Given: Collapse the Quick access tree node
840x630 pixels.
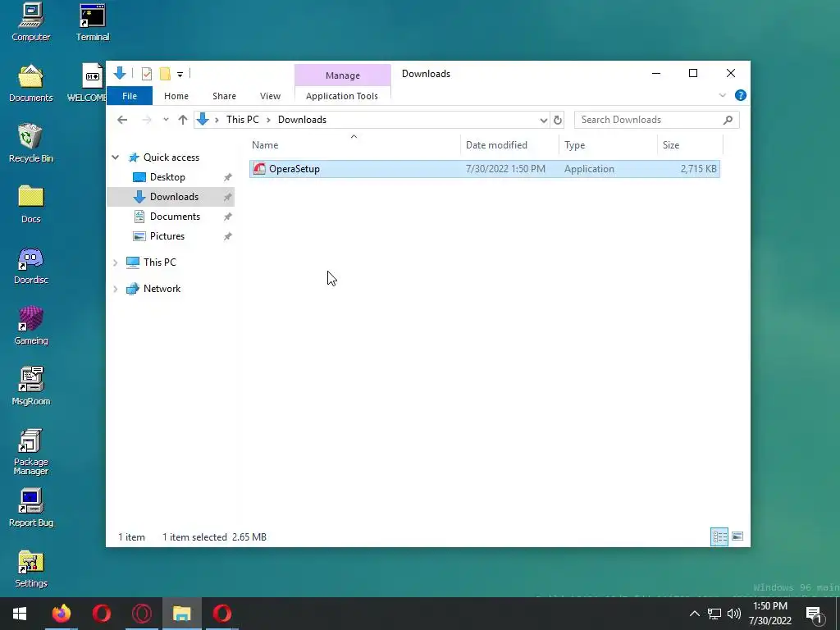Looking at the screenshot, I should [x=115, y=157].
